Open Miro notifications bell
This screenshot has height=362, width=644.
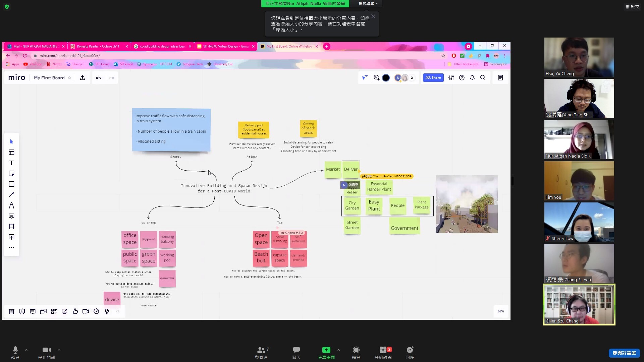pos(472,78)
